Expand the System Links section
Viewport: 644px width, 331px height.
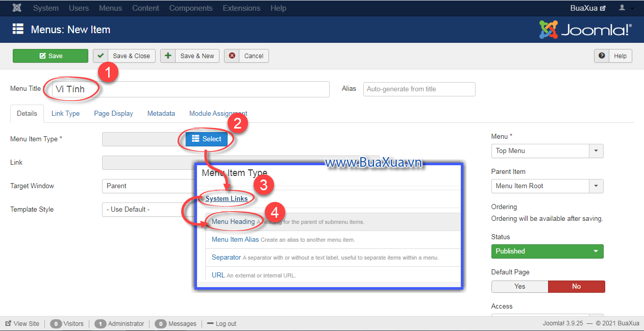(227, 199)
